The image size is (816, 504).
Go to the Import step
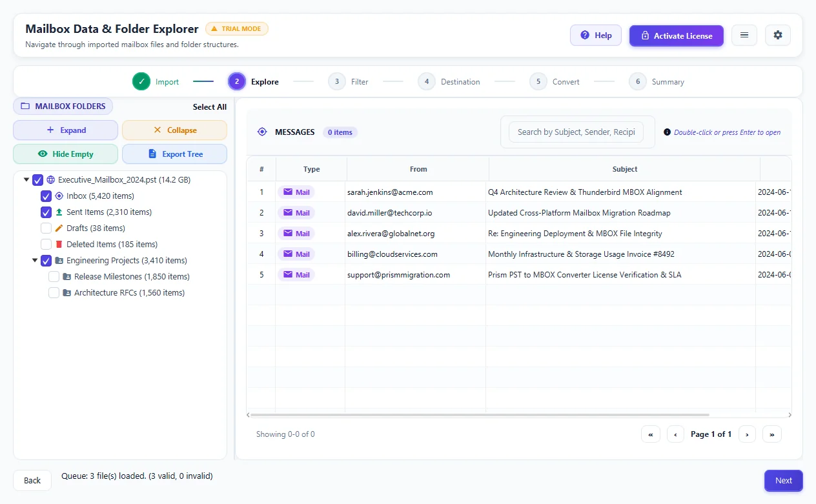(x=156, y=82)
